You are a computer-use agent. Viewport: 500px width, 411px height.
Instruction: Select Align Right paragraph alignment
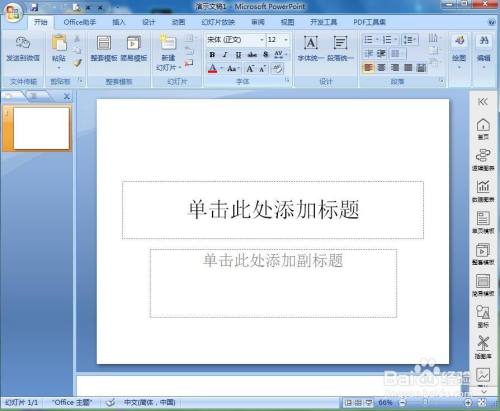(x=395, y=68)
